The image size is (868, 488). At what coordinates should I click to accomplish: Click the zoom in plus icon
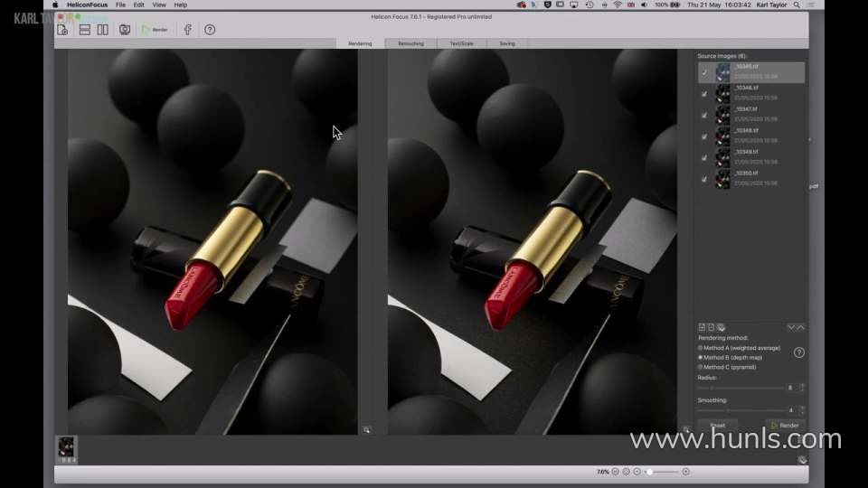click(x=686, y=472)
